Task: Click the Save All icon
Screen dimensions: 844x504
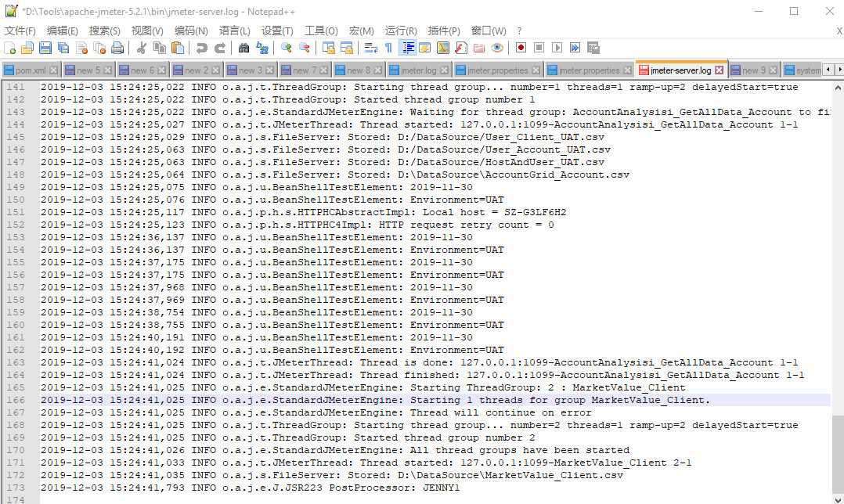Action: pyautogui.click(x=63, y=48)
